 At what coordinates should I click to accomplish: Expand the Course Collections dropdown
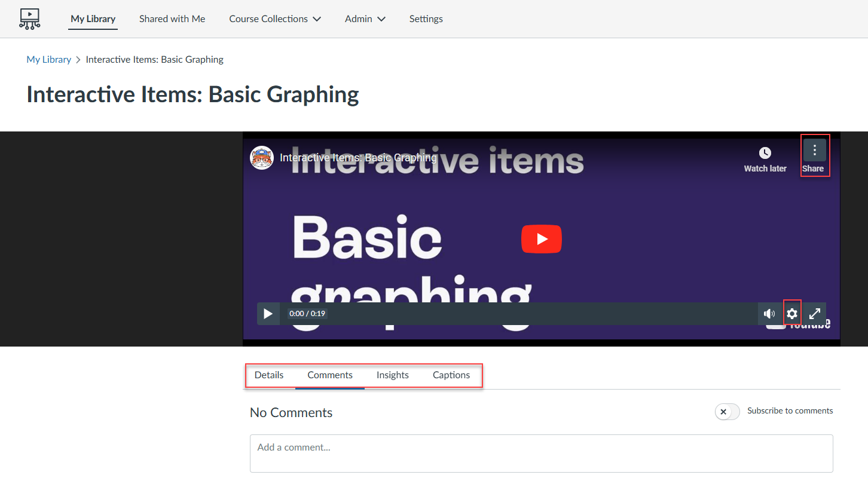pos(275,19)
